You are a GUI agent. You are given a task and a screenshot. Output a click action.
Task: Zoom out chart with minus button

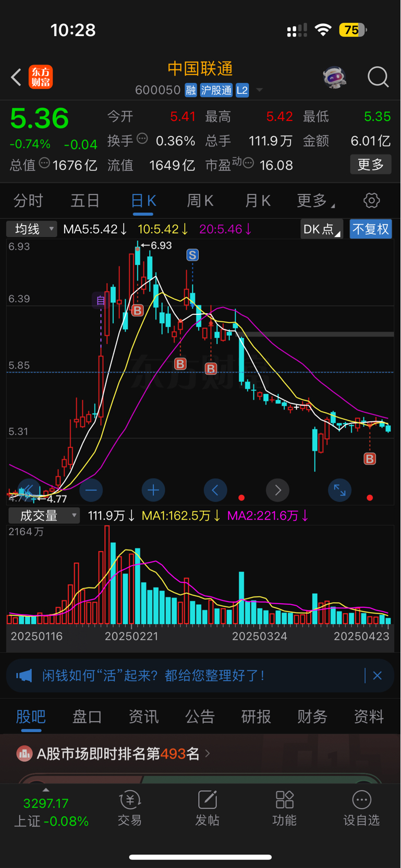pyautogui.click(x=91, y=490)
